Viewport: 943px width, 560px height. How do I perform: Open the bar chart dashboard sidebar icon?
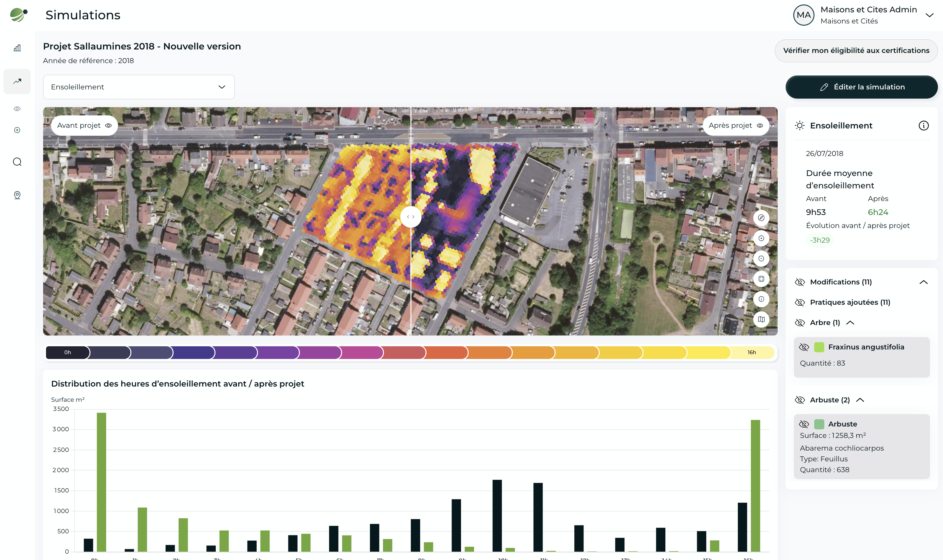pyautogui.click(x=17, y=48)
